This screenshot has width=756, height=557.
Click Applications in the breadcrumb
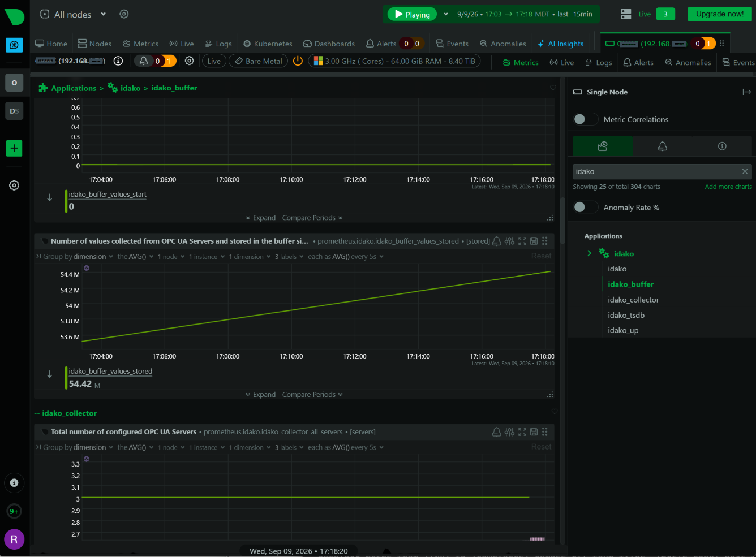click(x=74, y=88)
